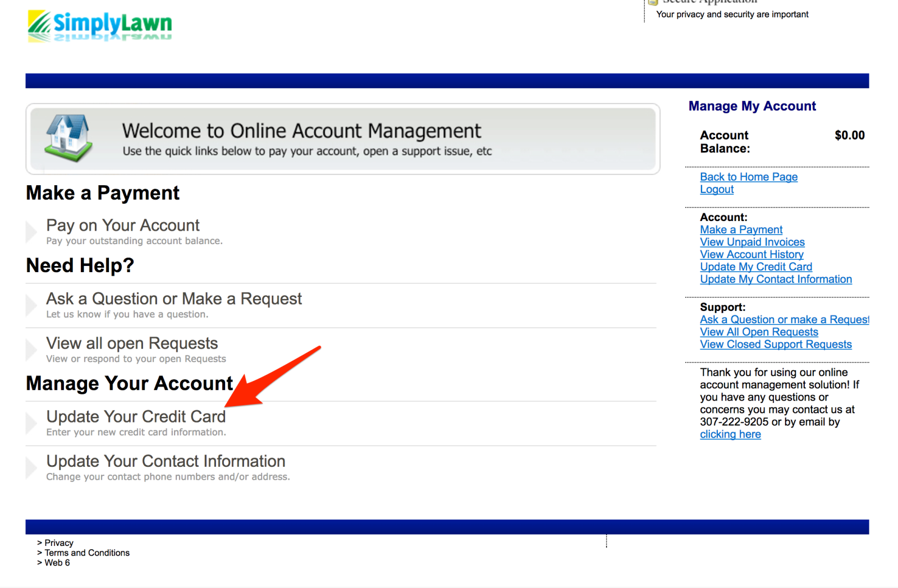Click the Make a Payment heading
898x588 pixels.
[x=103, y=193]
